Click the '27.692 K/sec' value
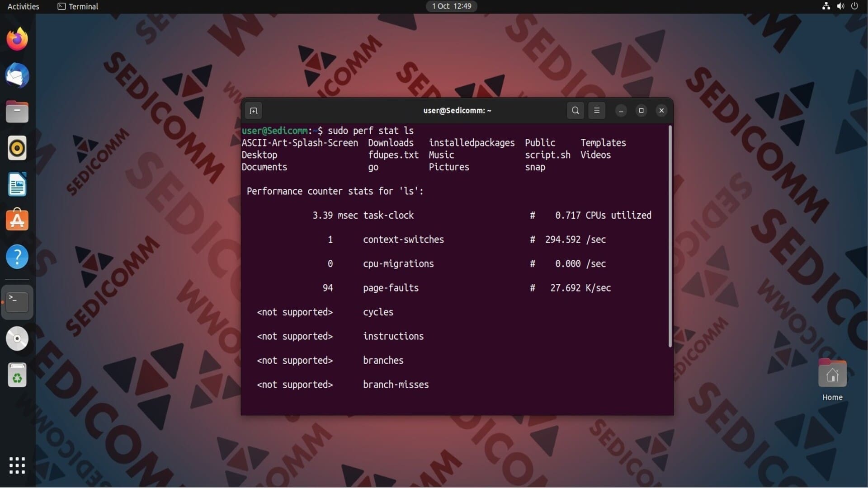This screenshot has width=868, height=488. (x=580, y=288)
